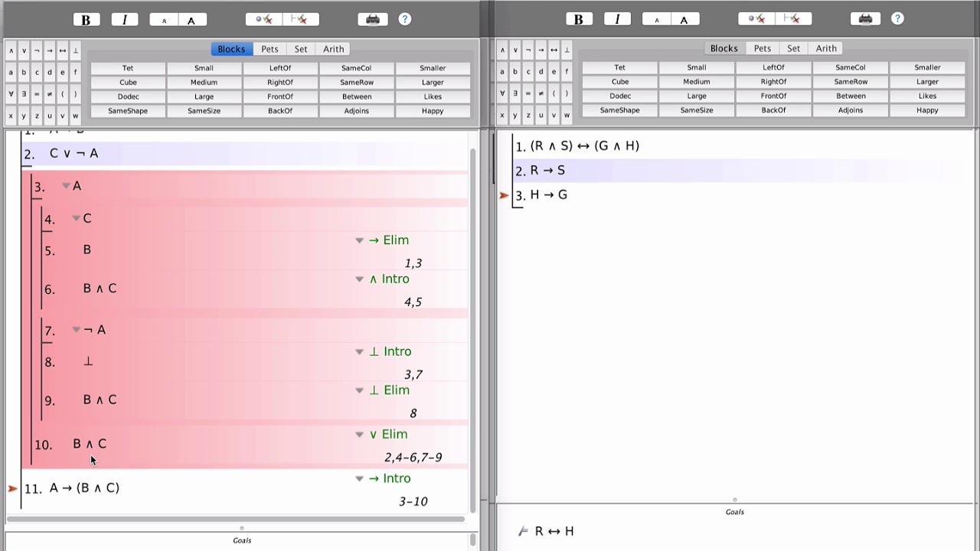Open the help question mark in right window
This screenshot has height=551, width=980.
tap(897, 18)
